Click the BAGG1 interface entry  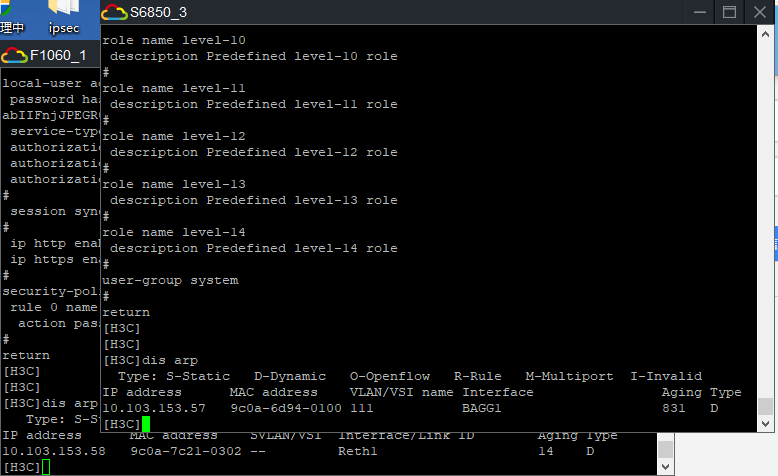483,408
